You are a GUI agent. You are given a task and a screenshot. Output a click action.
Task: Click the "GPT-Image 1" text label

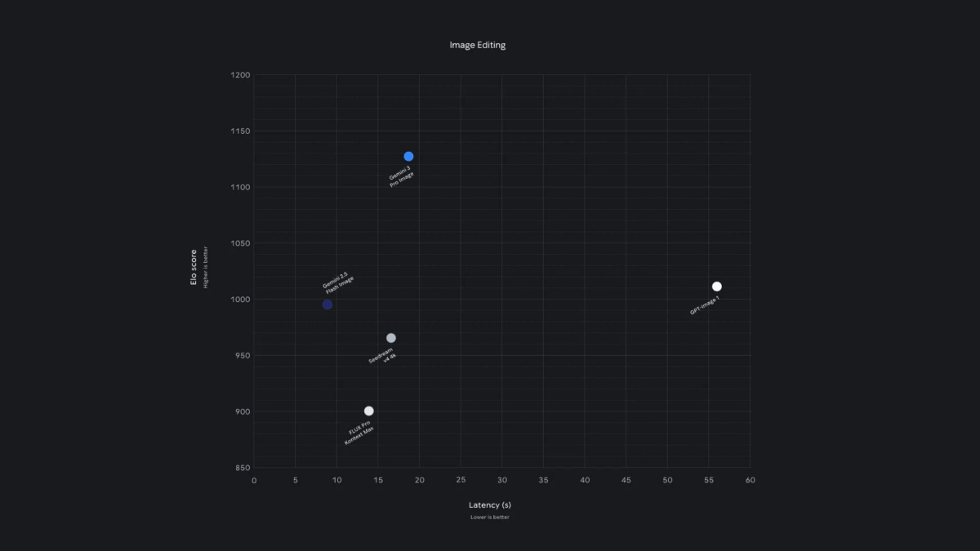tap(704, 306)
